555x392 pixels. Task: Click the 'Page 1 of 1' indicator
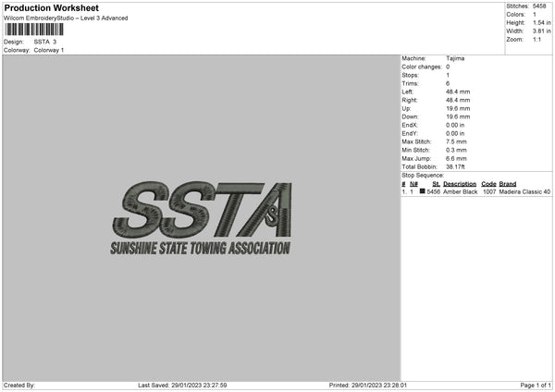pos(536,385)
